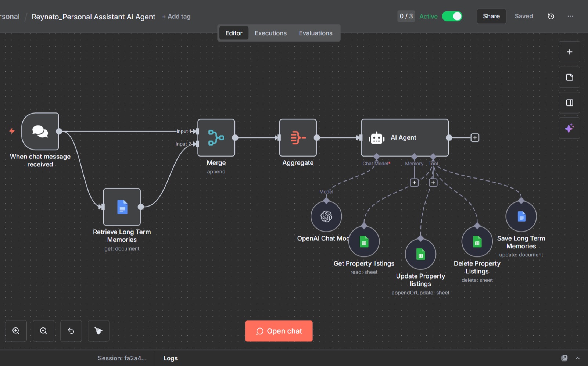Open the AI Agent node
Screen dimensions: 588x366
[405, 137]
